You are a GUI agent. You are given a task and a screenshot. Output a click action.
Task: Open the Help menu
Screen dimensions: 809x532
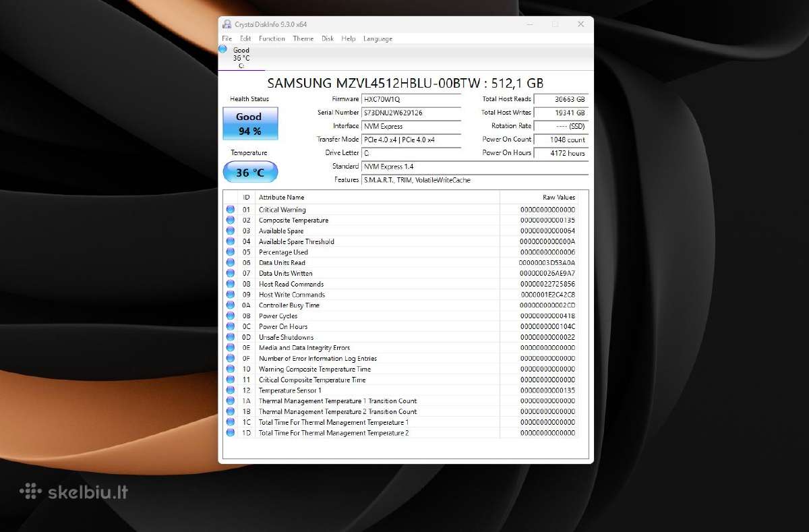coord(349,38)
